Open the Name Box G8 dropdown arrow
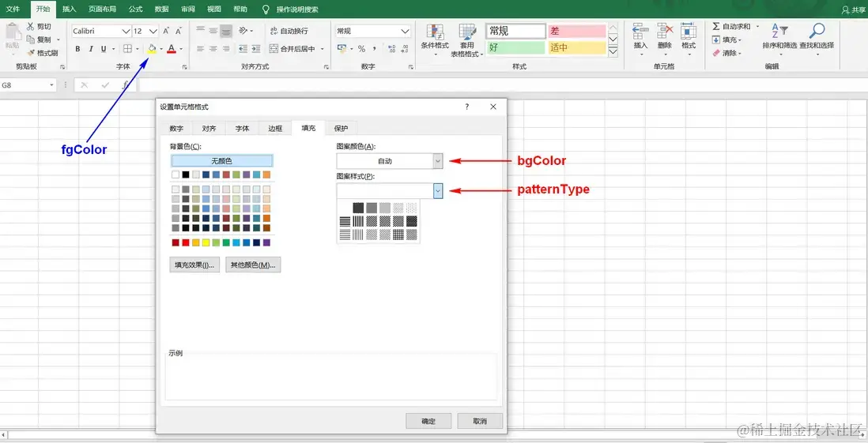868x443 pixels. [x=51, y=85]
